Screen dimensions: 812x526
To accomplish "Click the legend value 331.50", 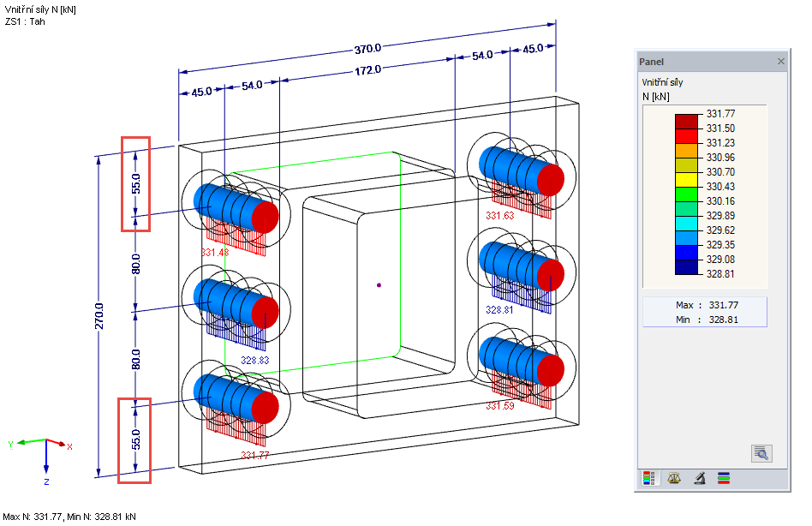I will pyautogui.click(x=720, y=129).
